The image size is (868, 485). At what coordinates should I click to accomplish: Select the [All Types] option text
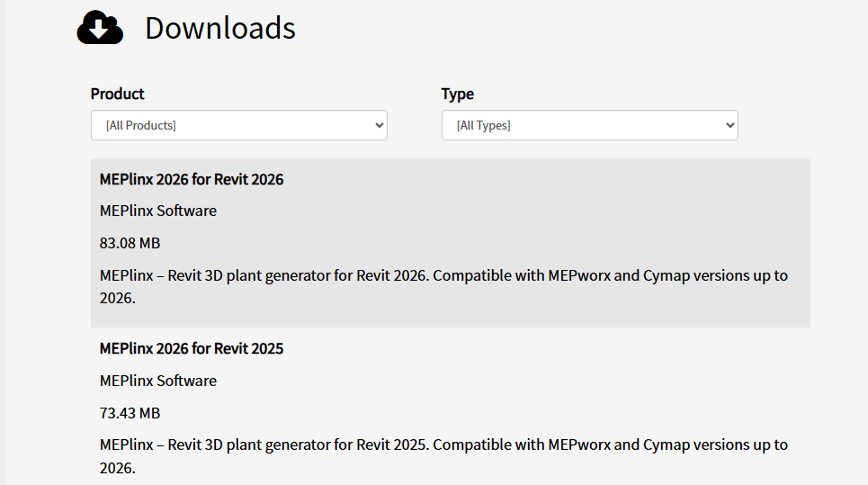pos(484,126)
